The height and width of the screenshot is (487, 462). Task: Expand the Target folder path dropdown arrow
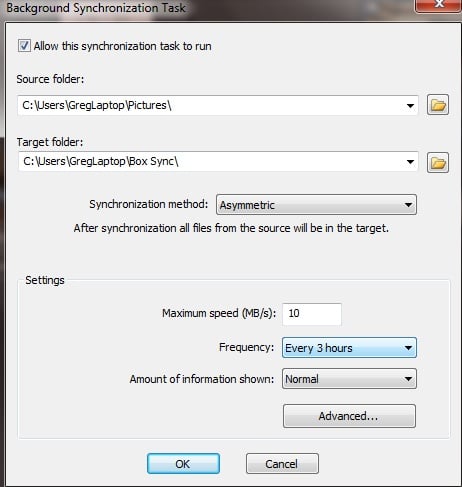pyautogui.click(x=410, y=162)
